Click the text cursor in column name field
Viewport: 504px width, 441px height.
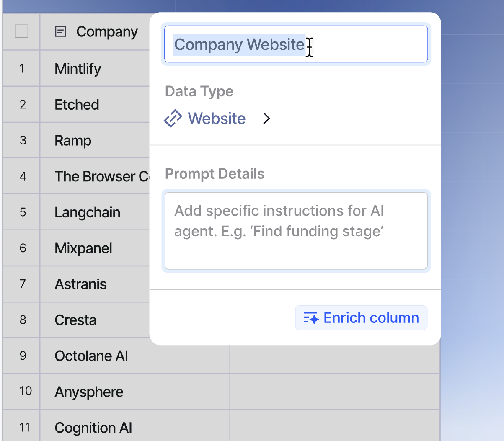pos(309,48)
